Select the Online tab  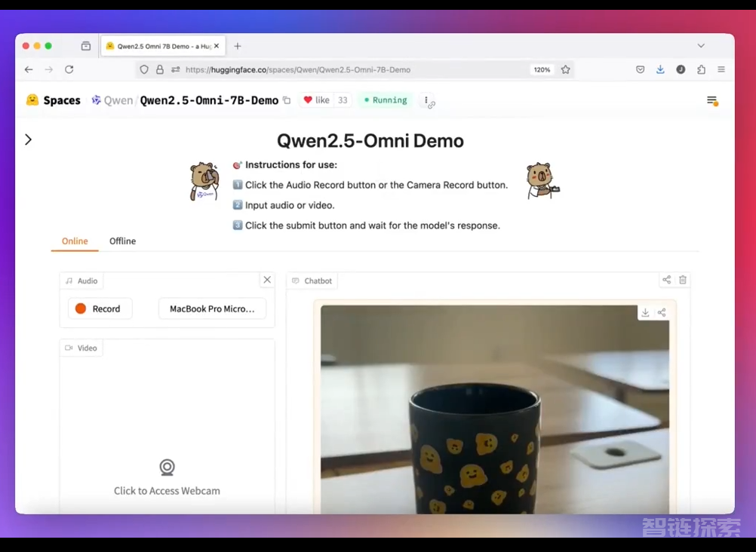(x=75, y=241)
